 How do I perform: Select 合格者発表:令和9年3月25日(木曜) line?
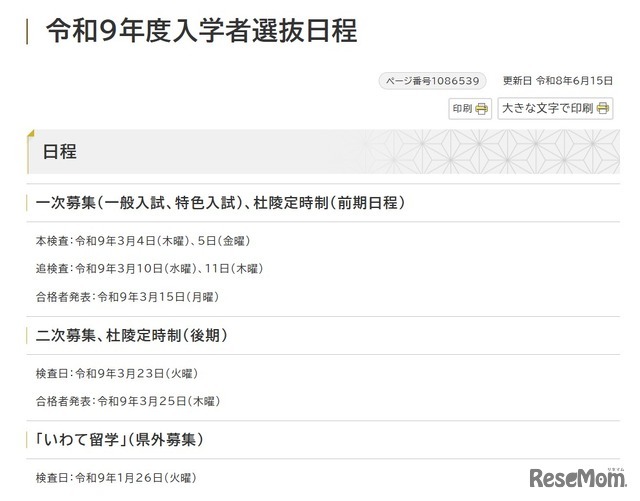(128, 401)
